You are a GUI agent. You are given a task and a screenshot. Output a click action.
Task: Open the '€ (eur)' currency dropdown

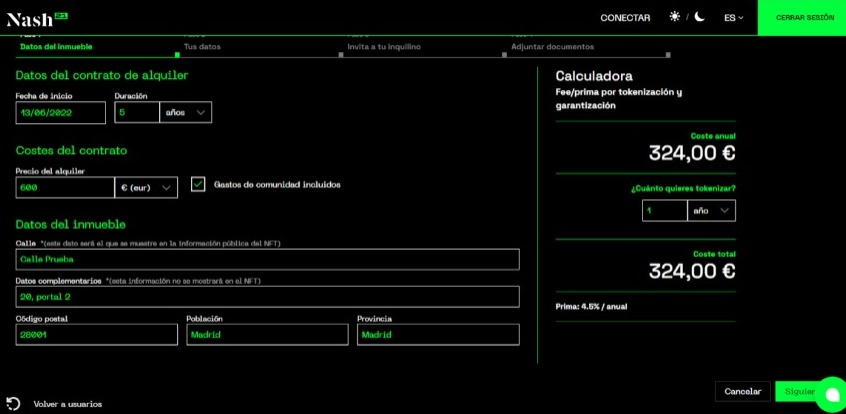tap(147, 187)
